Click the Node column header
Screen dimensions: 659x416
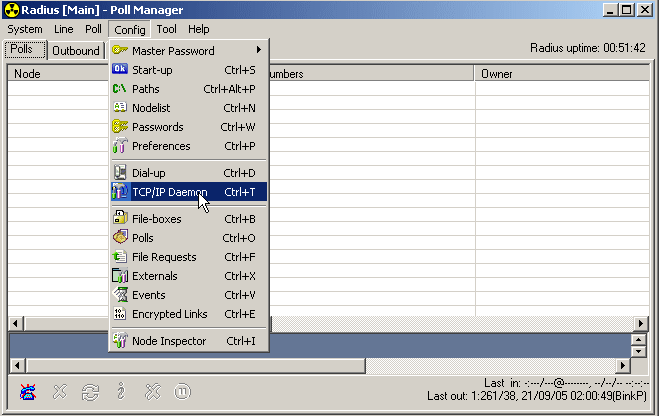tap(58, 74)
